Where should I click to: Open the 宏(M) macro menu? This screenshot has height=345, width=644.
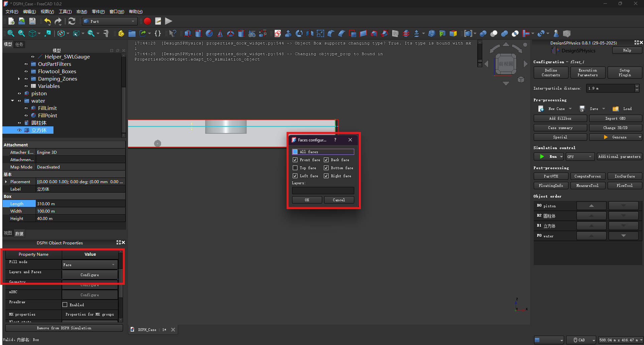(x=82, y=12)
